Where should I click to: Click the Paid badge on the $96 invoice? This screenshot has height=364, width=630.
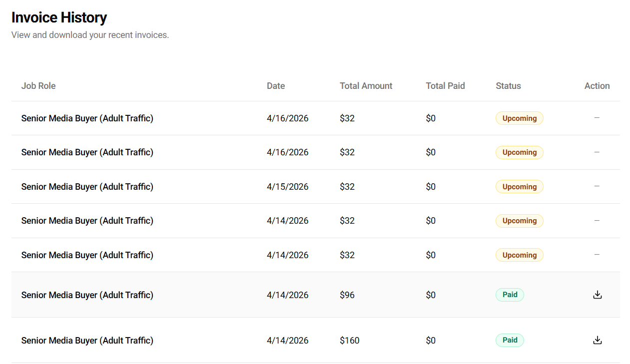click(510, 295)
